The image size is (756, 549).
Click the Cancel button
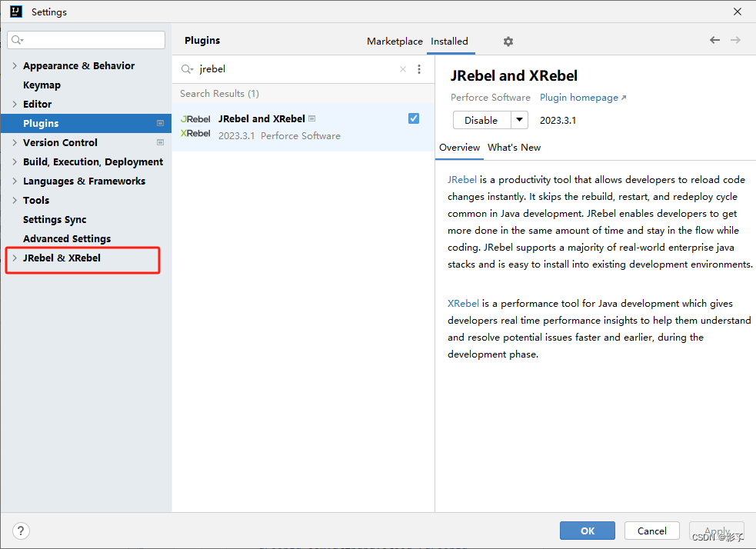point(652,531)
